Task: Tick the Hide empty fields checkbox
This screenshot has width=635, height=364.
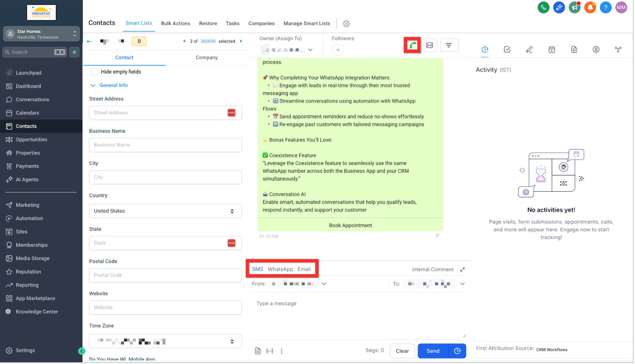Action: 94,72
